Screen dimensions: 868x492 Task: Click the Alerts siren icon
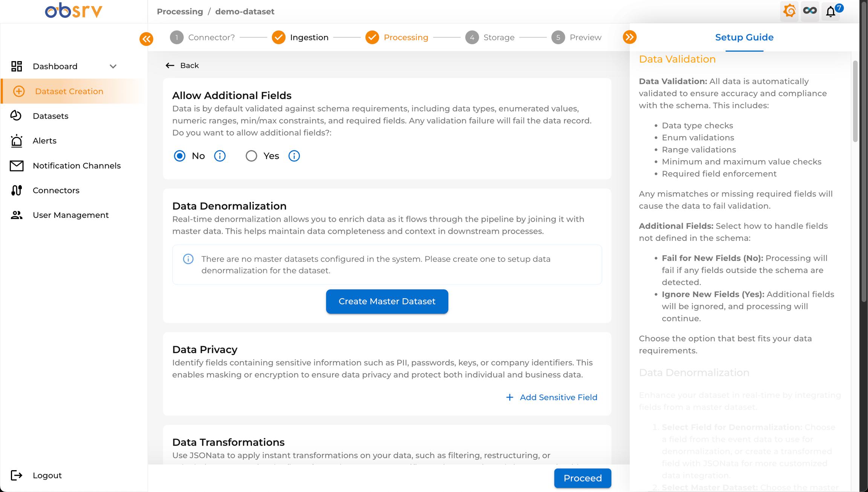[17, 141]
